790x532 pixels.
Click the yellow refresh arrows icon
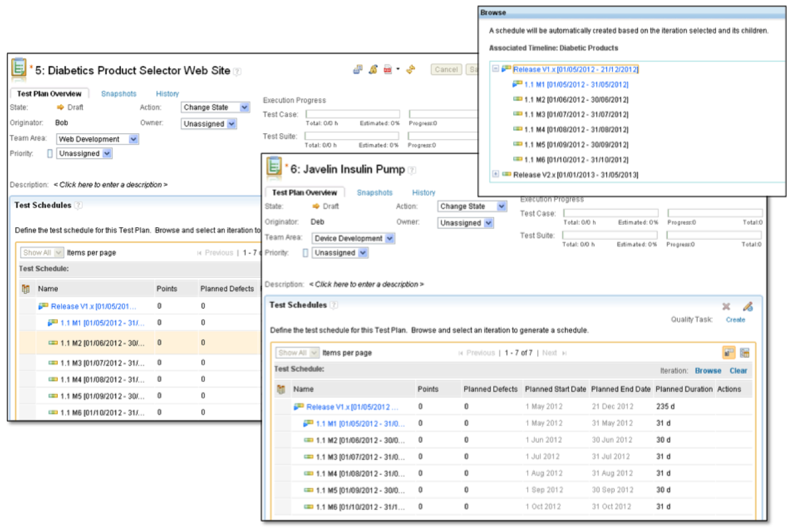click(411, 69)
